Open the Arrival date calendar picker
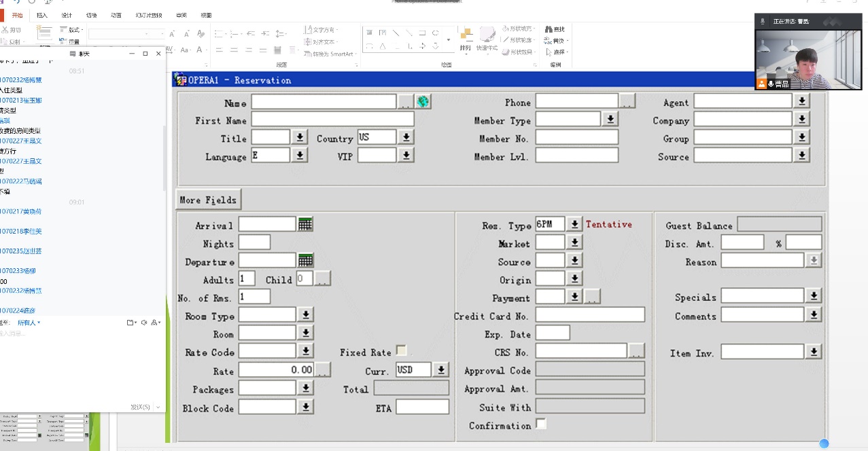This screenshot has height=451, width=868. tap(305, 225)
